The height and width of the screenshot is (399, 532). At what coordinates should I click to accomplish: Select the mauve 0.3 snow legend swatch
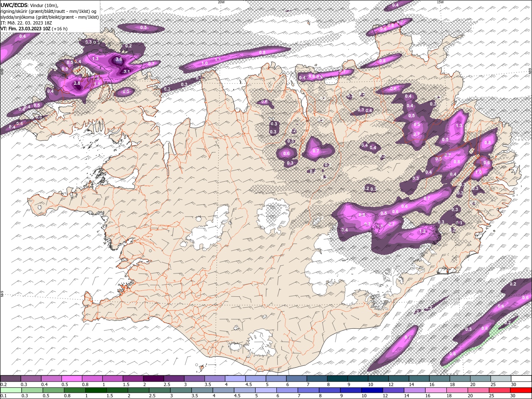click(31, 378)
